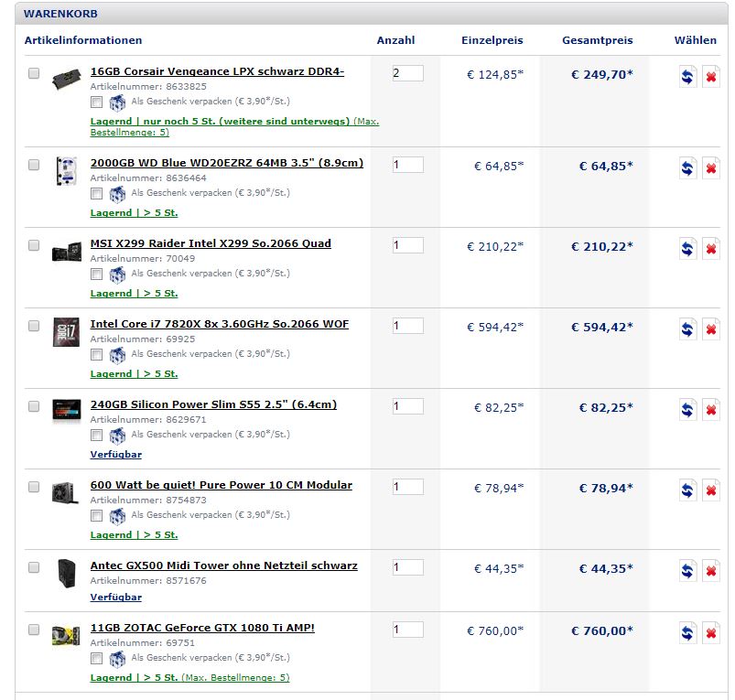The height and width of the screenshot is (700, 735).
Task: Refresh the Intel Core i7 7820X row
Action: pos(687,328)
